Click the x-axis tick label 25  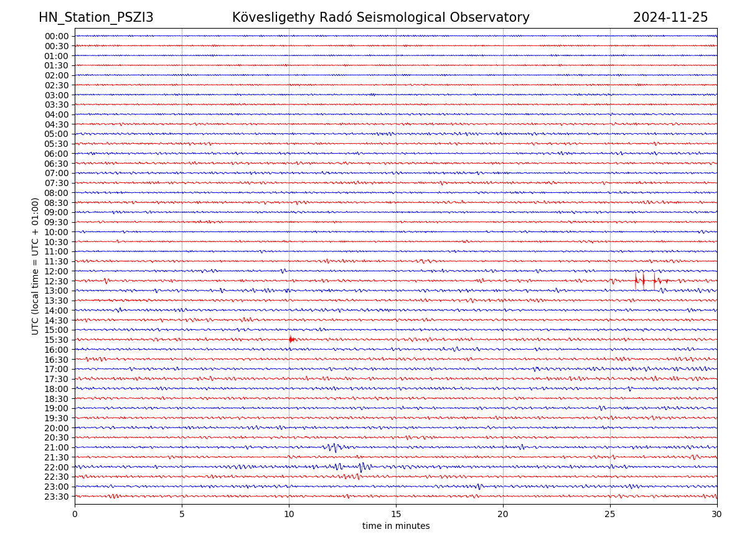610,514
